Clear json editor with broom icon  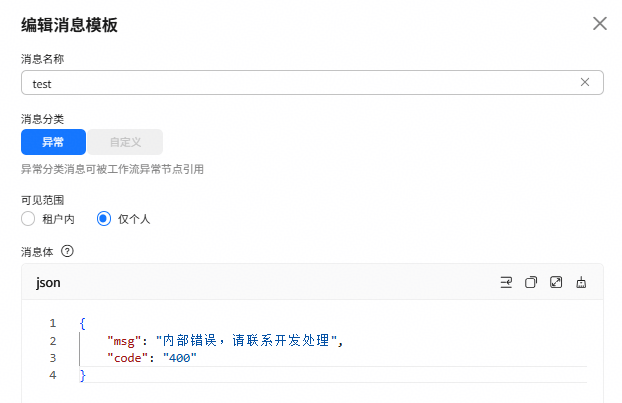point(581,282)
